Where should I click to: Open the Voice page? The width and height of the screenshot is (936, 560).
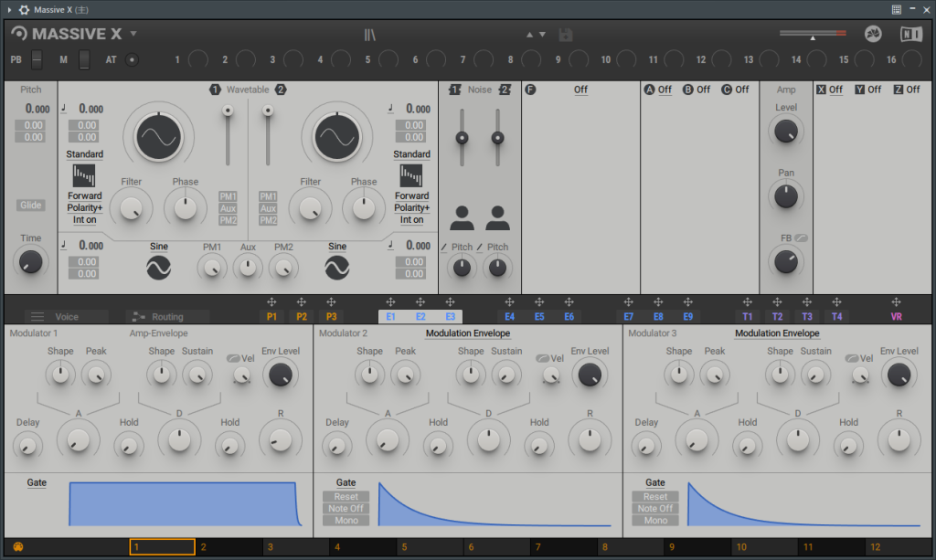[x=67, y=317]
